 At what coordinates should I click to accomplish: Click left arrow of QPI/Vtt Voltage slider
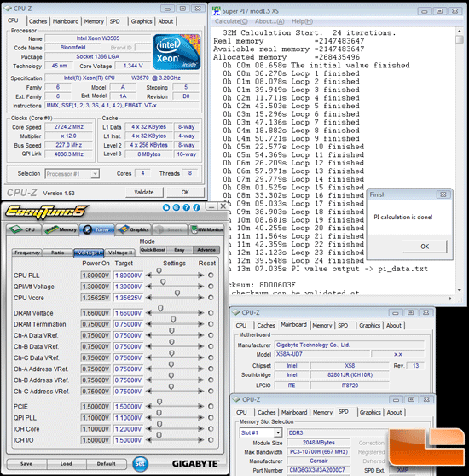(148, 287)
